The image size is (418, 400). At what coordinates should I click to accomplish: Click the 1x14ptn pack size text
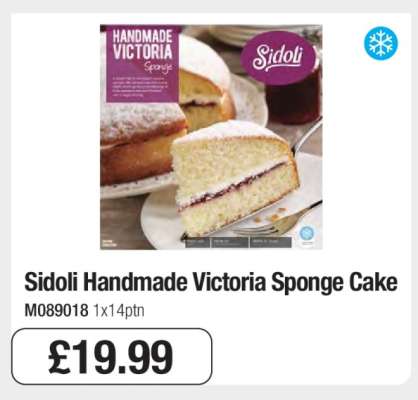click(119, 311)
